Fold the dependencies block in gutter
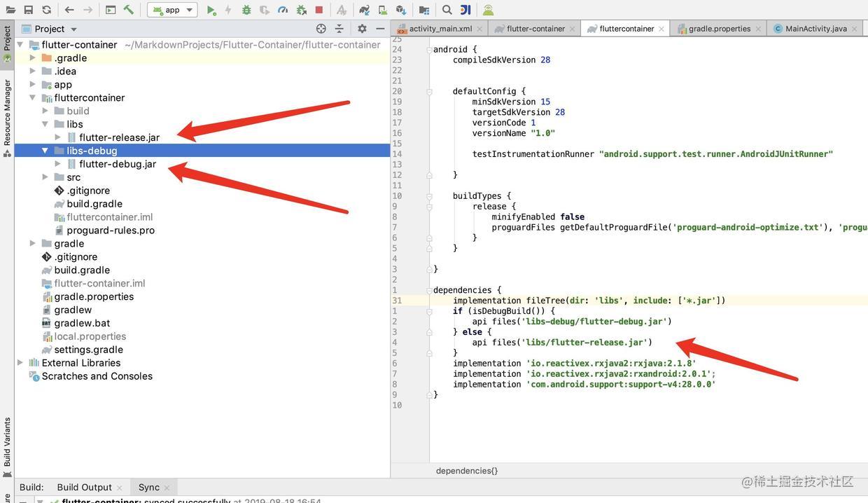Image resolution: width=868 pixels, height=503 pixels. click(x=430, y=290)
